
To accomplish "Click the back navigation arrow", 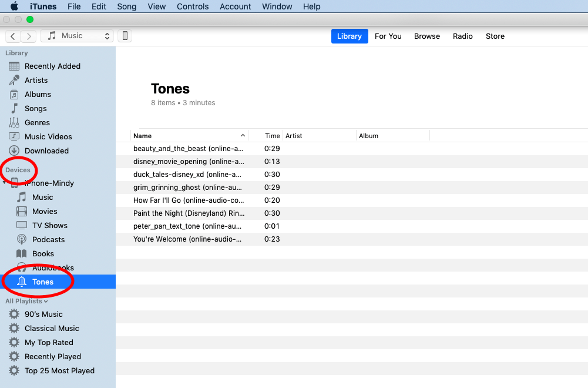I will coord(13,36).
